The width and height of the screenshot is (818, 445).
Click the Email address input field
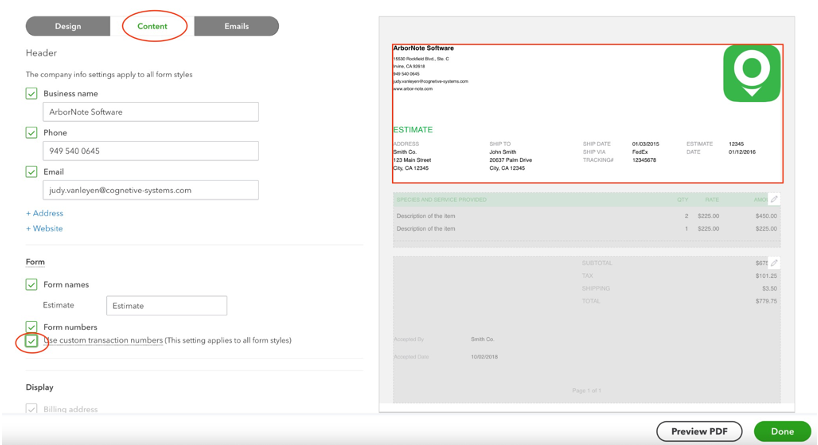(151, 190)
